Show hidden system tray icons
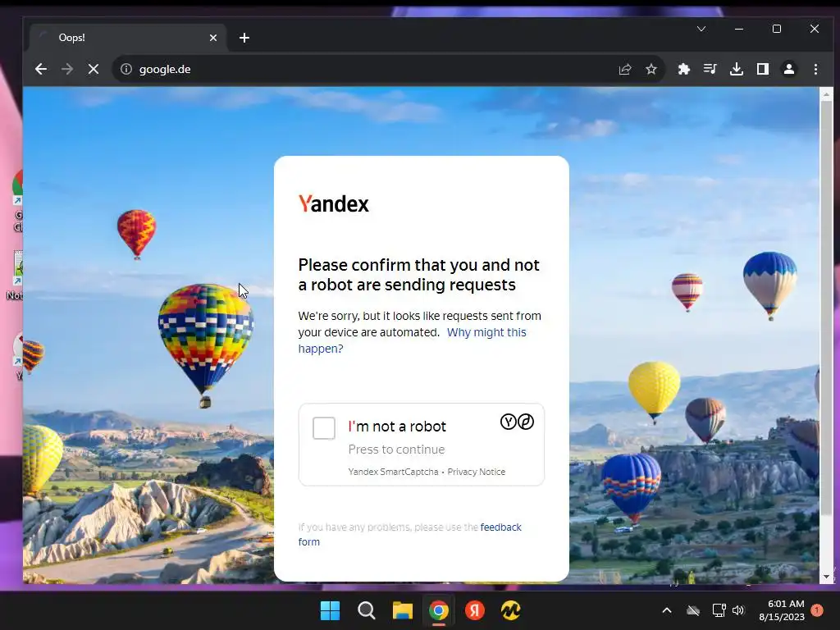The image size is (840, 630). tap(667, 610)
